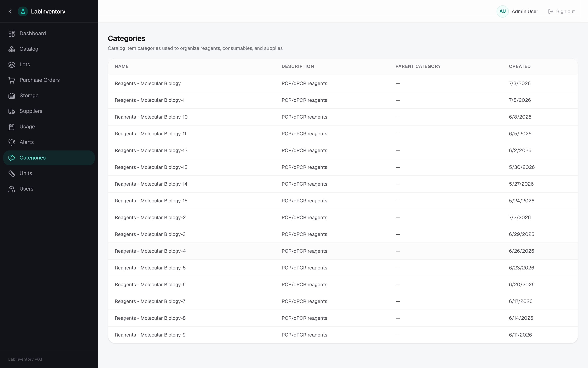This screenshot has height=368, width=588.
Task: Click the 5/24/2026 created date
Action: [521, 201]
